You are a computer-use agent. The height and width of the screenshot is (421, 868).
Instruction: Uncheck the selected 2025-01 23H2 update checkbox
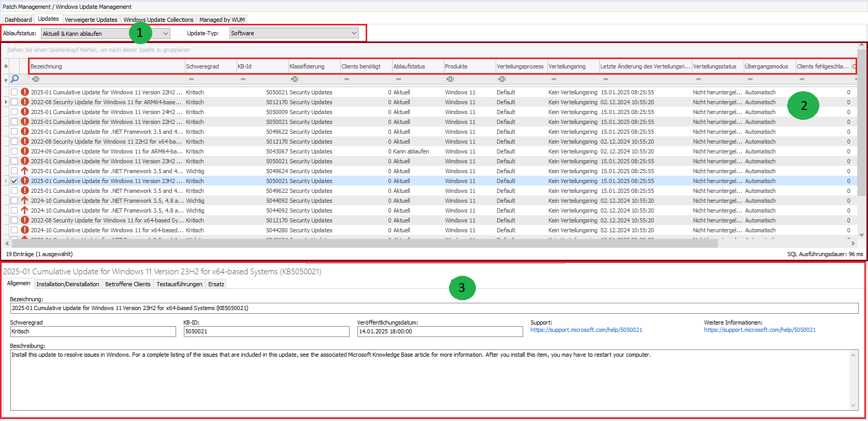click(x=15, y=181)
